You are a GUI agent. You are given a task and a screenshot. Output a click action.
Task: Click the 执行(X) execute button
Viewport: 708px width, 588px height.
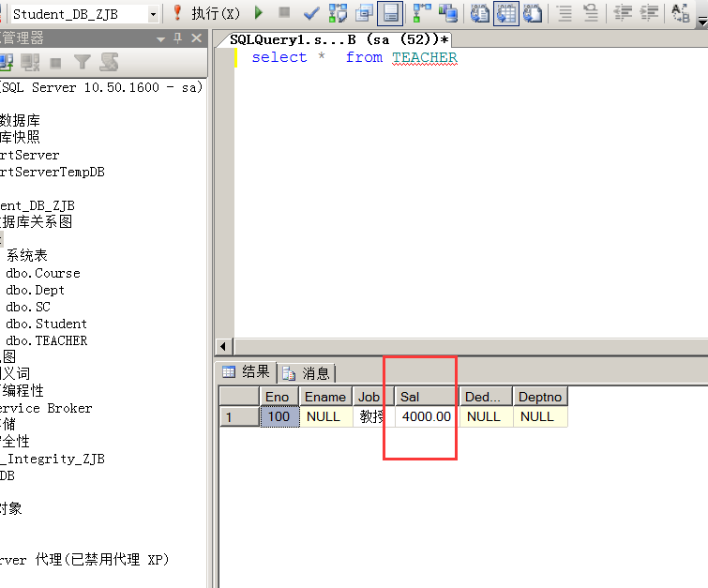tap(216, 13)
